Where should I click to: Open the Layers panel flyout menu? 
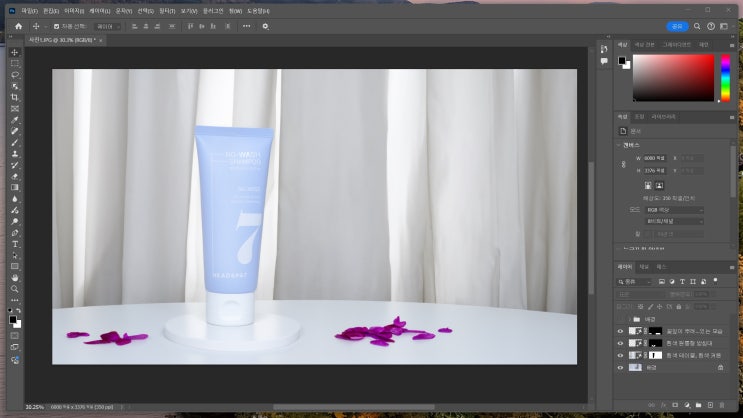click(x=732, y=268)
